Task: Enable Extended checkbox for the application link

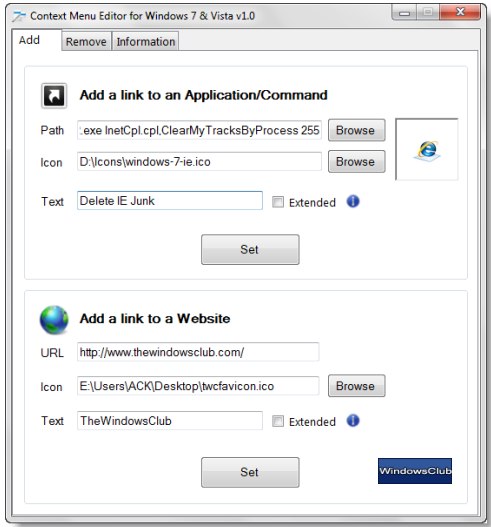Action: (278, 202)
